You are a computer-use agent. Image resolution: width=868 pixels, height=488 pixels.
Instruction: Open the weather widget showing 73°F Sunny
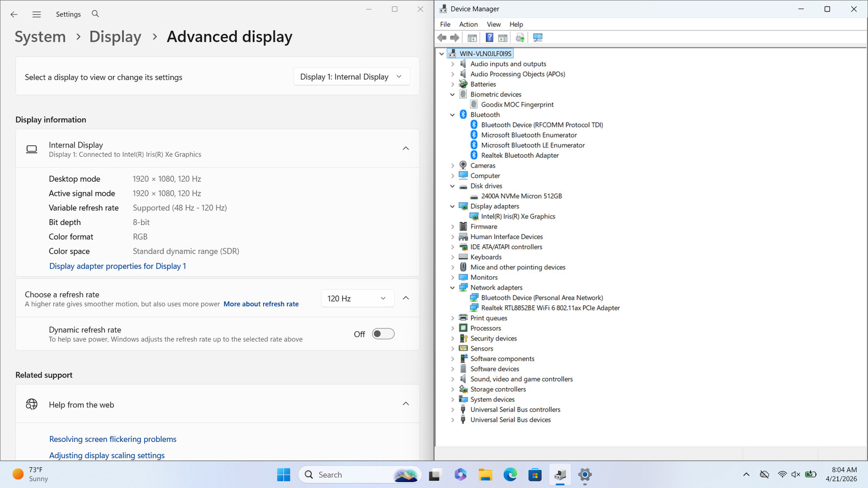(31, 474)
